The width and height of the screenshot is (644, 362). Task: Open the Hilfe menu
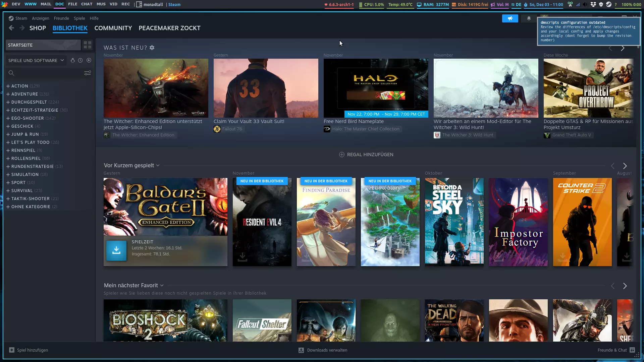[94, 18]
